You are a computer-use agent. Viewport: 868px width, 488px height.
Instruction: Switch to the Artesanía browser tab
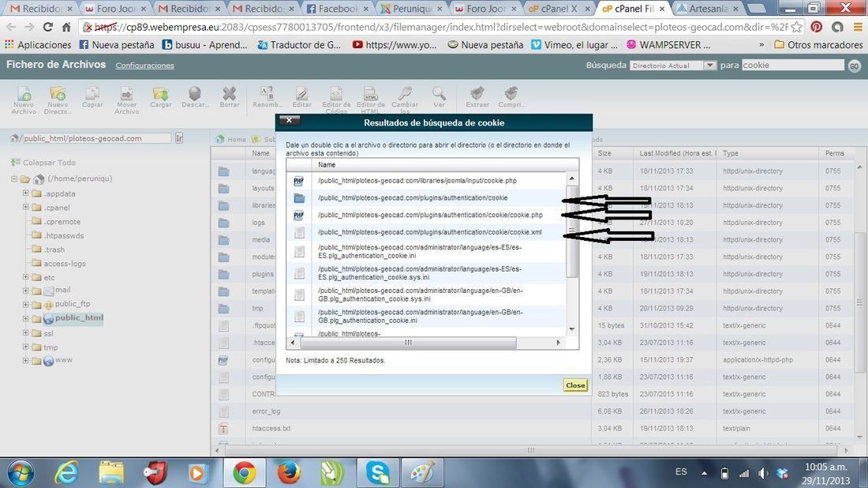click(708, 9)
